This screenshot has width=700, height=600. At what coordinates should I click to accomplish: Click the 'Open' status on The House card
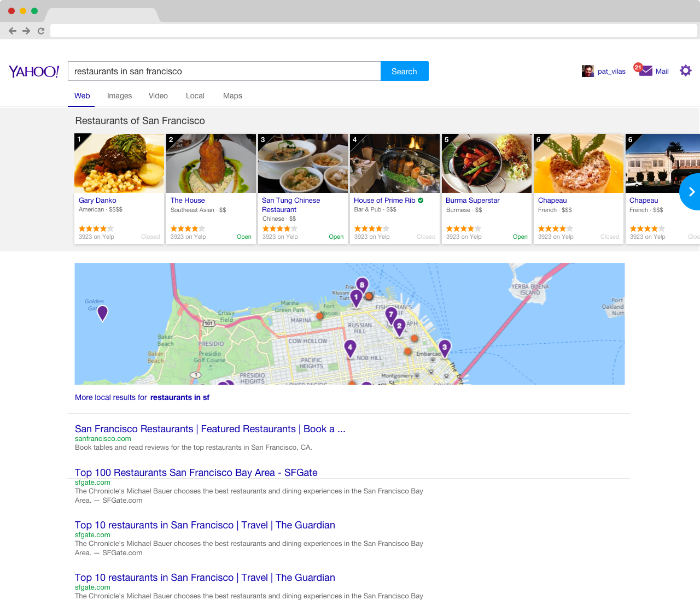(x=244, y=237)
